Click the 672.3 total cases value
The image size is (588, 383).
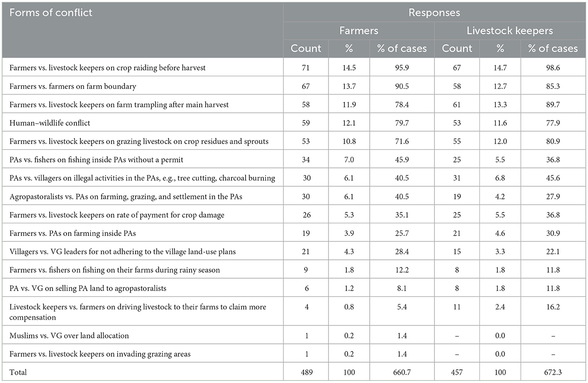(x=553, y=372)
